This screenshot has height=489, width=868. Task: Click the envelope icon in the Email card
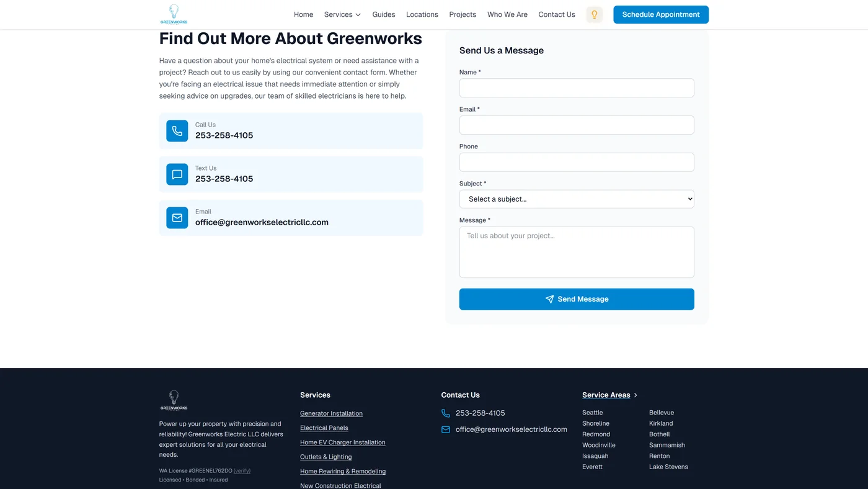tap(177, 218)
